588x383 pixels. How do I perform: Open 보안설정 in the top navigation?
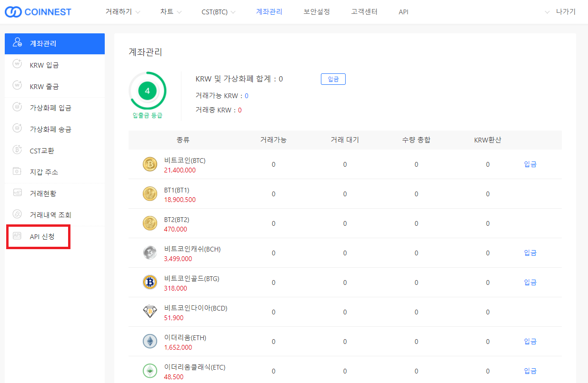pos(317,12)
